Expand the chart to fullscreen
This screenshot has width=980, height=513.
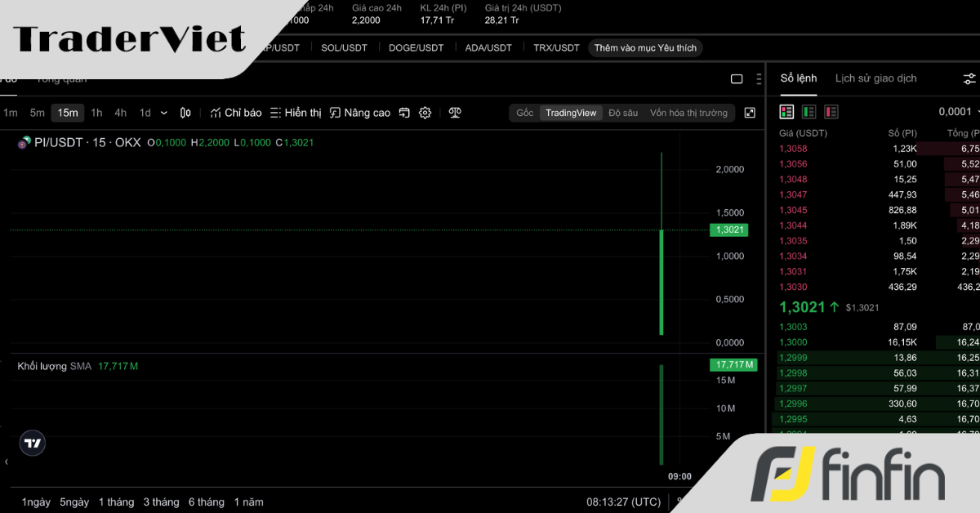750,113
